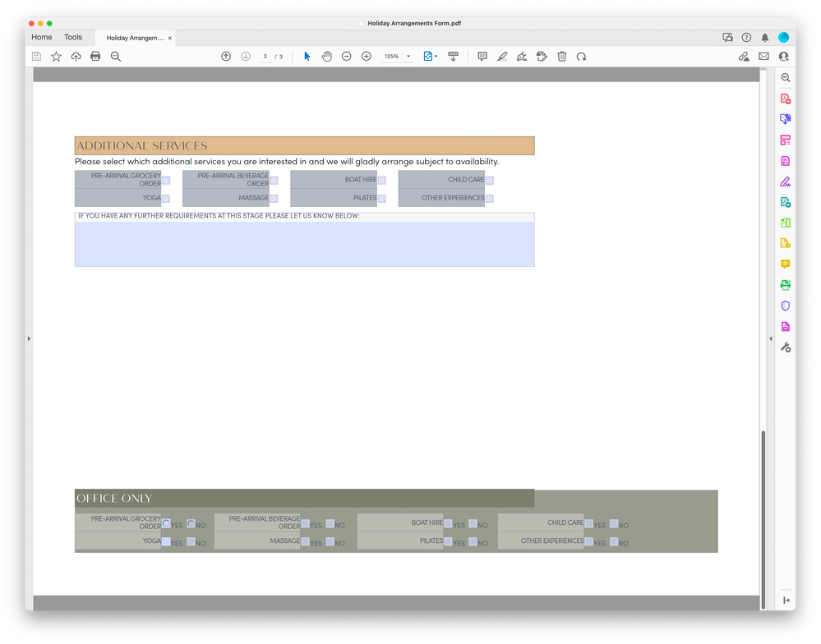The image size is (821, 644).
Task: Activate the Selection arrow tool
Action: click(307, 56)
